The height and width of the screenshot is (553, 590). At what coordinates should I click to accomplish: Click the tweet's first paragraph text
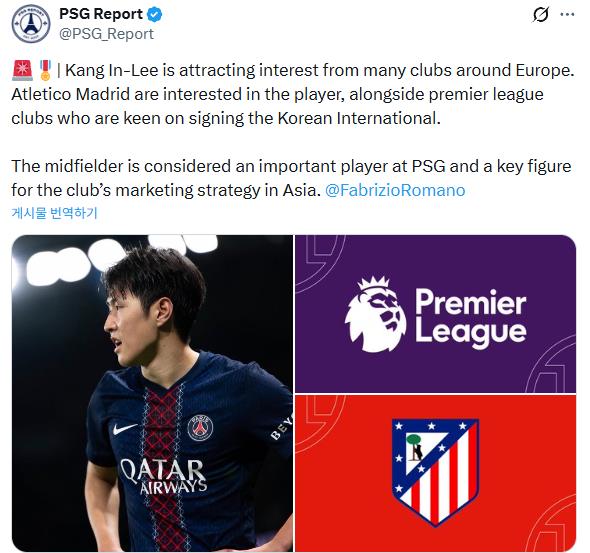pyautogui.click(x=293, y=94)
